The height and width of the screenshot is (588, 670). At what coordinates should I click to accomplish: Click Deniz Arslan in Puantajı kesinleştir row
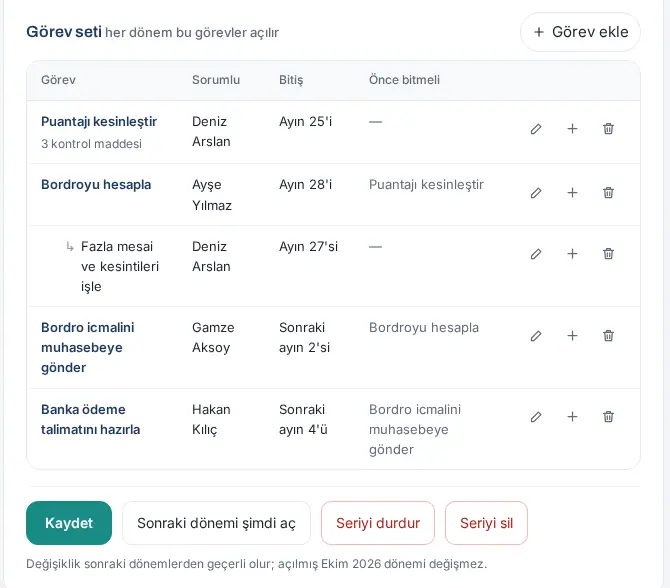(211, 132)
